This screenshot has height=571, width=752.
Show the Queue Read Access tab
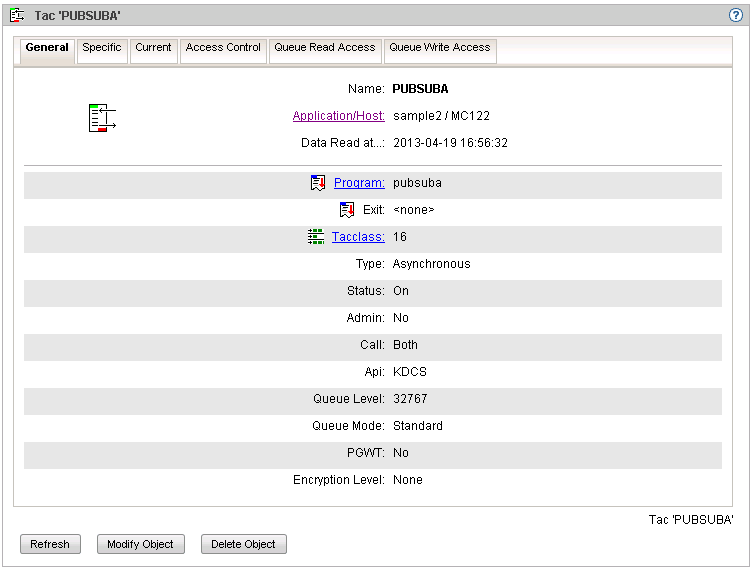pos(324,48)
